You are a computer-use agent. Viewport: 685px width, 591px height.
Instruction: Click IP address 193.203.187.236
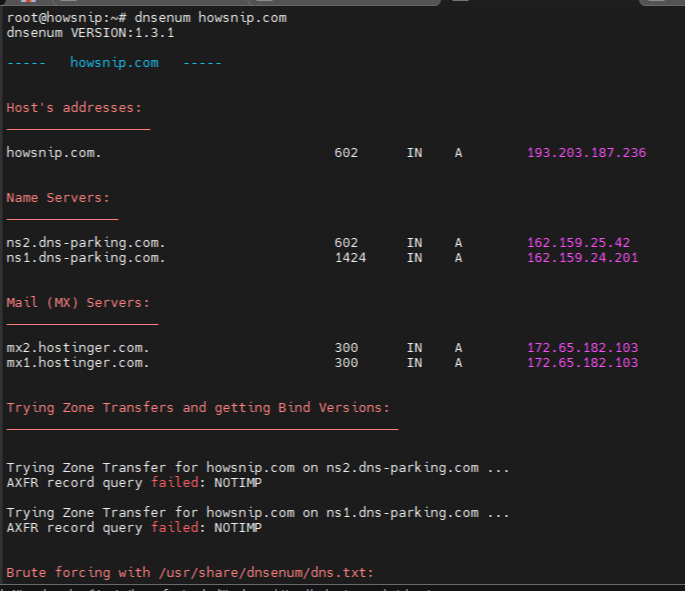coord(586,153)
